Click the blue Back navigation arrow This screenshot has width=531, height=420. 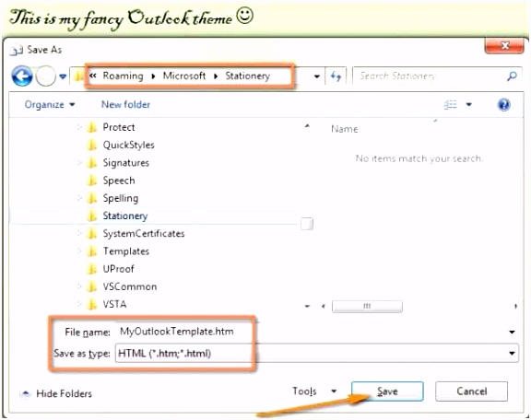(22, 76)
